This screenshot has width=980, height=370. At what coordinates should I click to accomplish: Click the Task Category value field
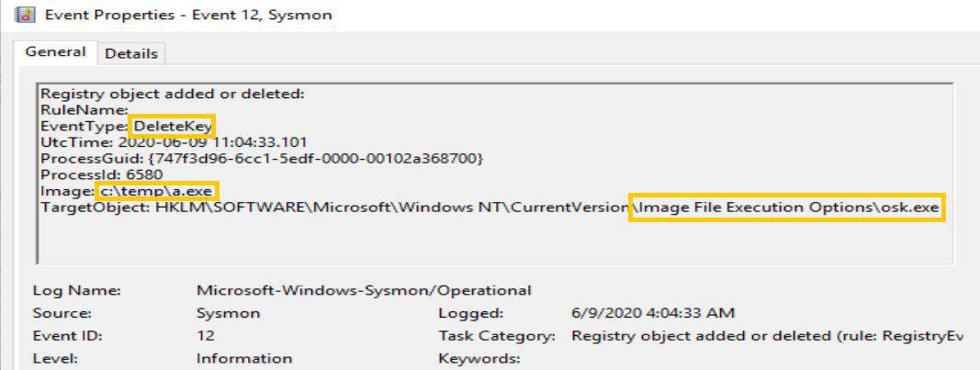tap(767, 336)
